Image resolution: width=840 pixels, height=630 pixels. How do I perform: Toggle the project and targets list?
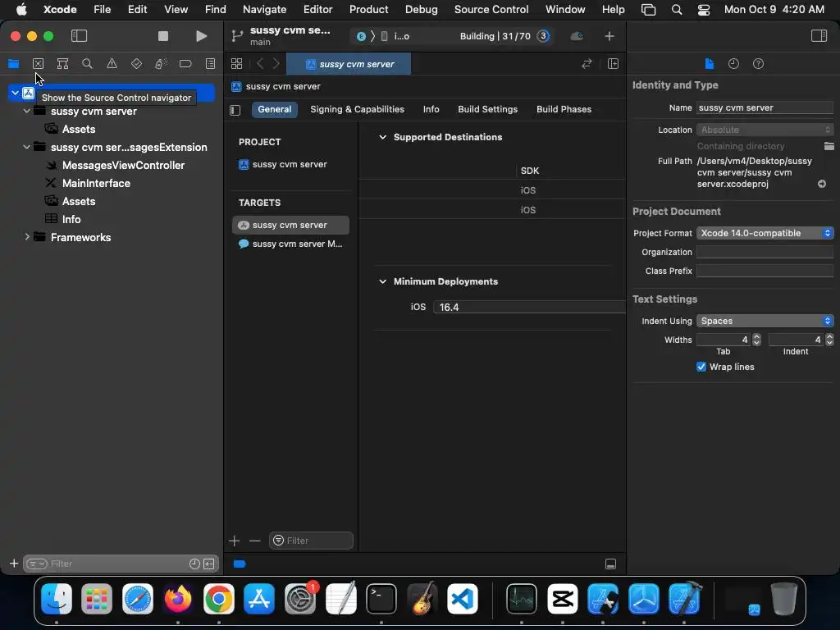pyautogui.click(x=235, y=110)
